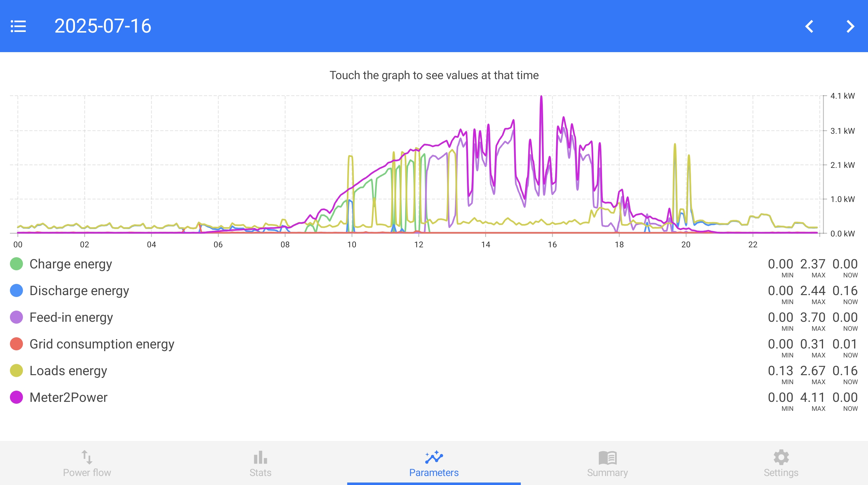This screenshot has height=485, width=868.
Task: Click the Meter2Power legend label
Action: point(69,397)
